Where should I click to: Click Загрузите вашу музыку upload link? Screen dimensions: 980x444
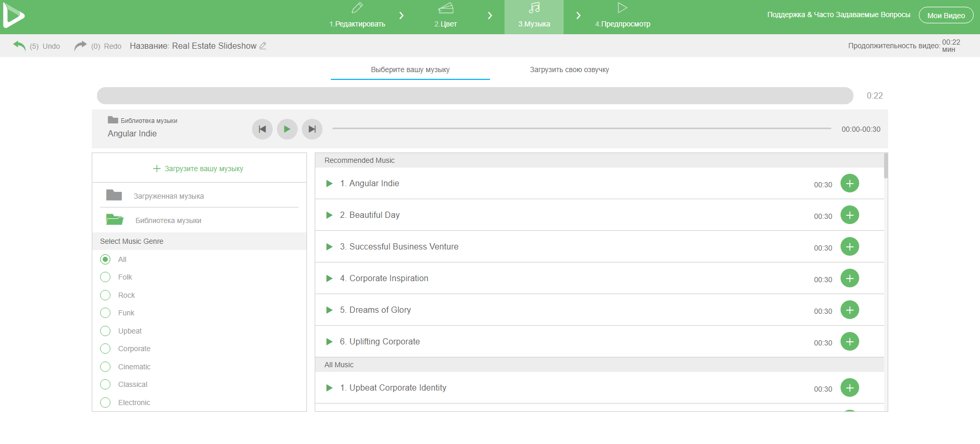point(199,169)
